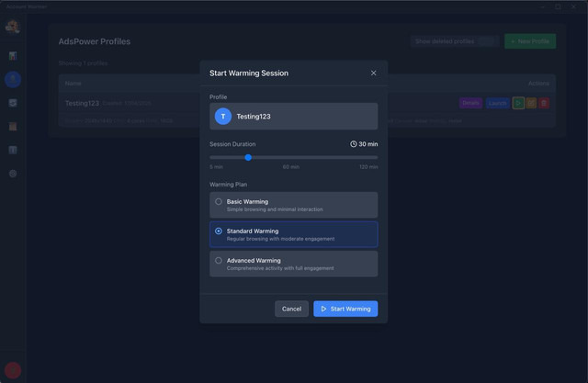Click the Warming Plan label
588x383 pixels.
tap(228, 185)
